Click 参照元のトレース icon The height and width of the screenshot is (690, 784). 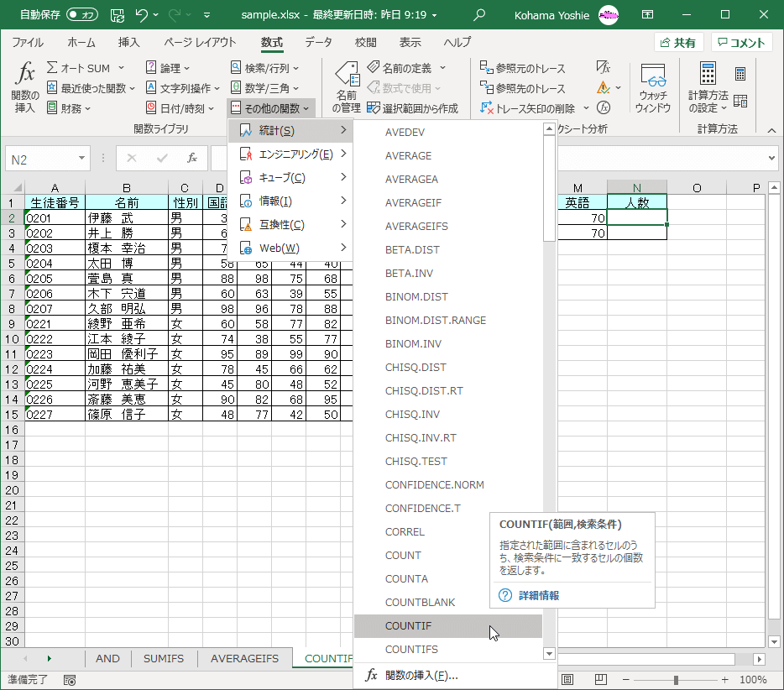pos(486,68)
